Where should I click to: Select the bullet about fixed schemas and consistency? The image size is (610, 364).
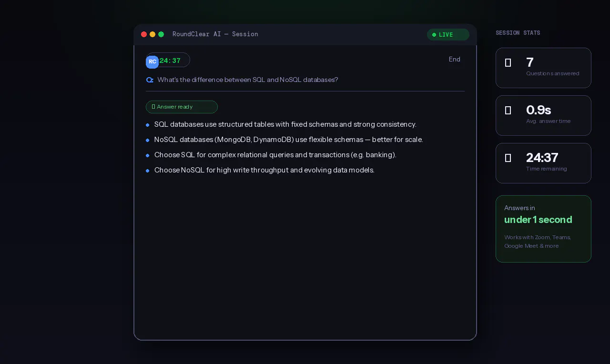tap(285, 124)
